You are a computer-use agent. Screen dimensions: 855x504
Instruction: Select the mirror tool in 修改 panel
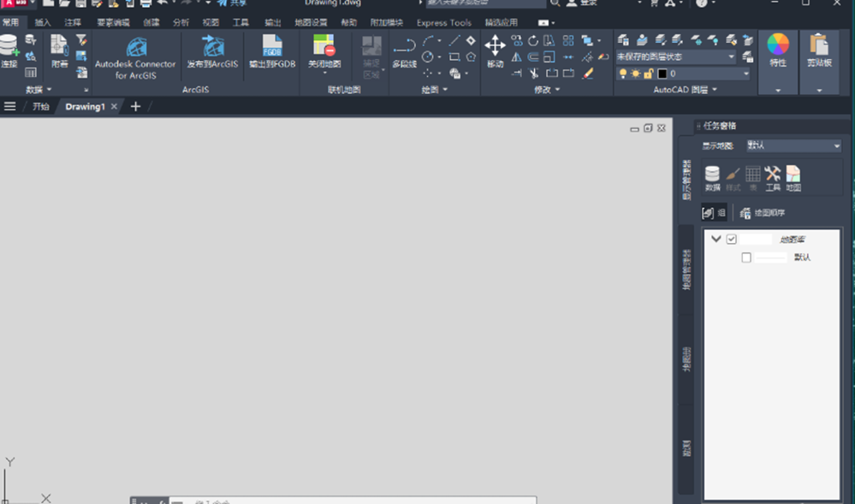tap(516, 56)
